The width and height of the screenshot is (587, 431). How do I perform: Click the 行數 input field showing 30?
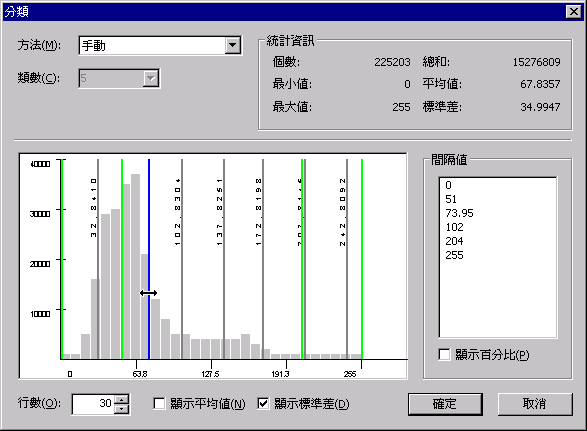pyautogui.click(x=93, y=404)
